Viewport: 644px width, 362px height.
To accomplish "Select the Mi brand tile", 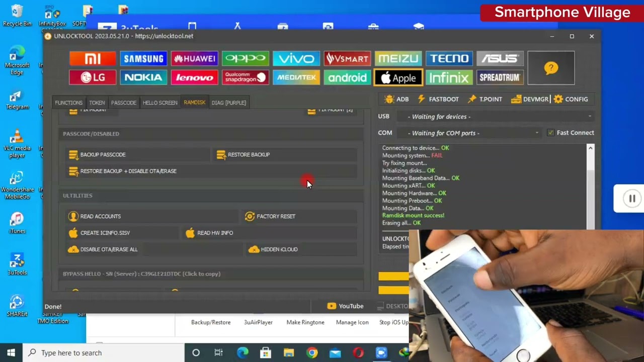I will coord(93,59).
